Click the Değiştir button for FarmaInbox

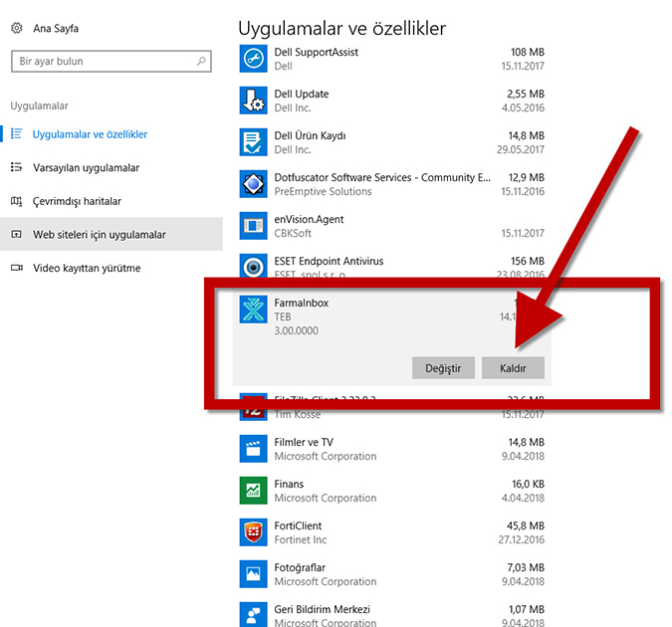(443, 367)
